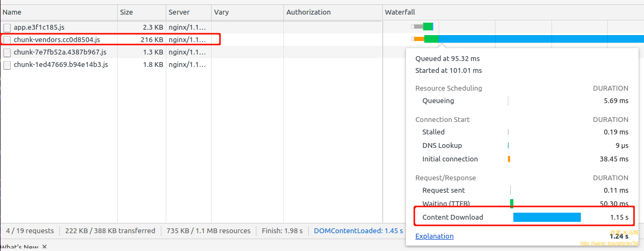Select the chunk-7e7fb52a.4387b967.js request
This screenshot has height=251, width=644.
tap(60, 52)
